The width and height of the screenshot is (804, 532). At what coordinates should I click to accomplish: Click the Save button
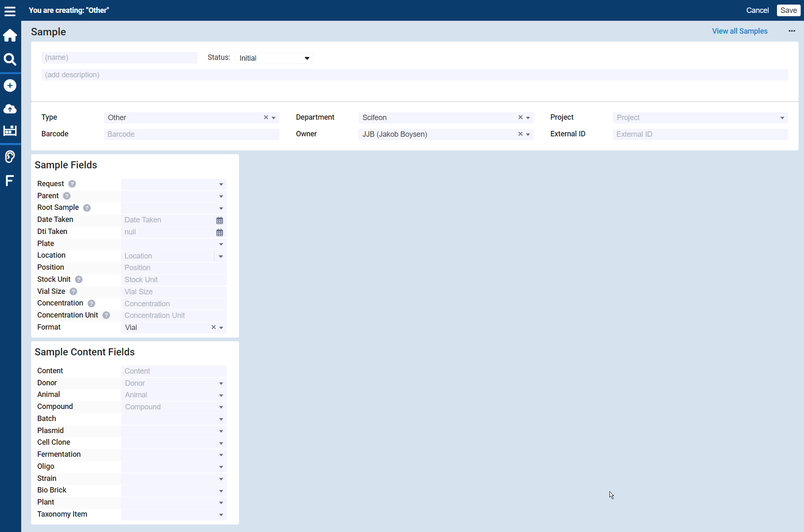[788, 10]
